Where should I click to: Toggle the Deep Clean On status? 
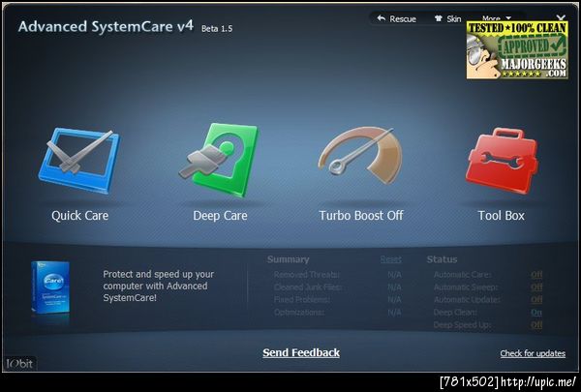536,313
